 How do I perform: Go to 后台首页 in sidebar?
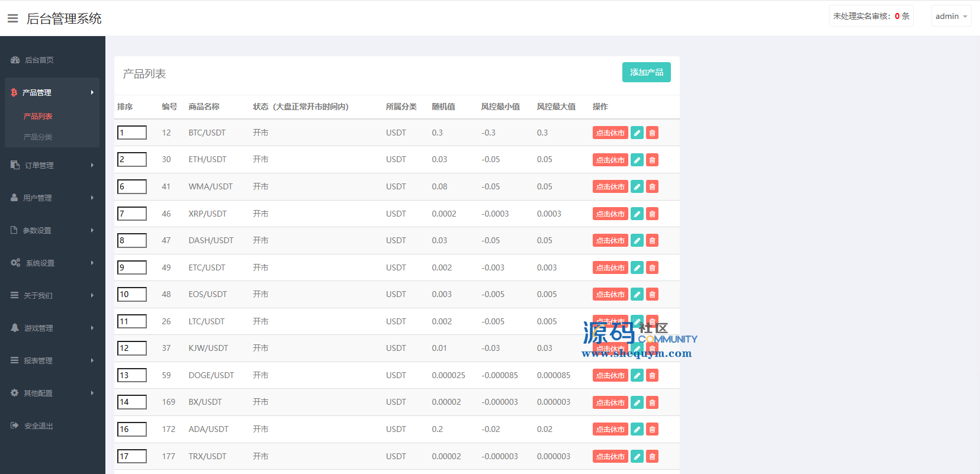tap(39, 60)
